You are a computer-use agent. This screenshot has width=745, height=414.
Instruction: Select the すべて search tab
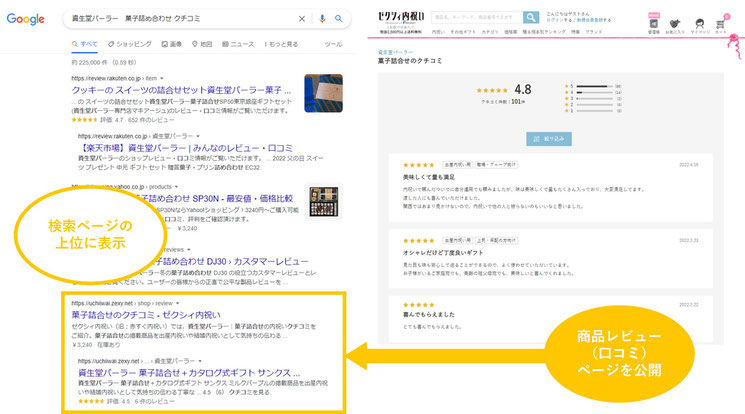click(85, 44)
